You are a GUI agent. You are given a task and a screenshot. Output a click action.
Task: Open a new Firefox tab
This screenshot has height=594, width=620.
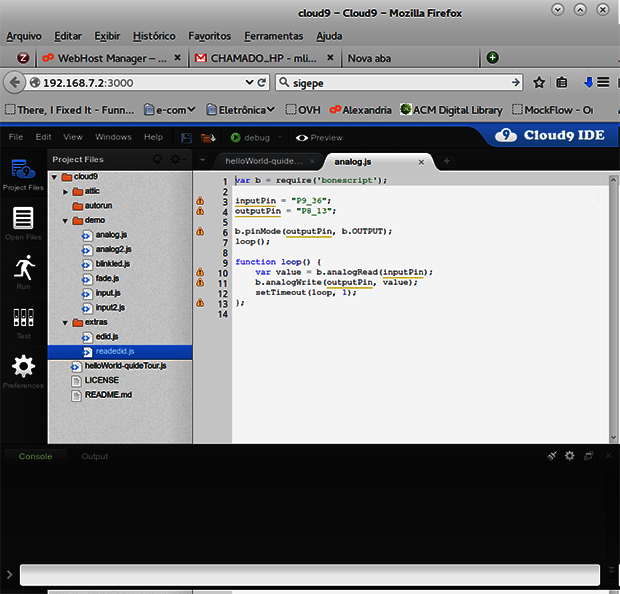tap(492, 58)
